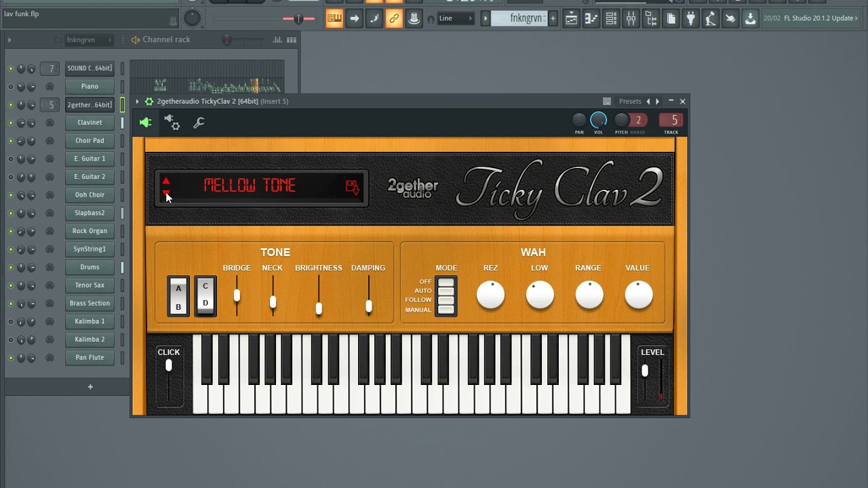Toggle the note/clip grouping icon
This screenshot has width=868, height=488.
tap(374, 19)
